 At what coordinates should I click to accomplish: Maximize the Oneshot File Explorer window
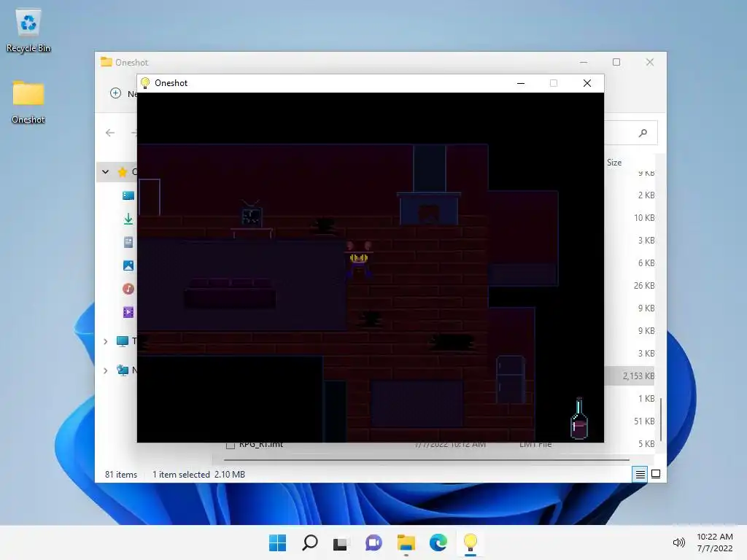tap(616, 62)
